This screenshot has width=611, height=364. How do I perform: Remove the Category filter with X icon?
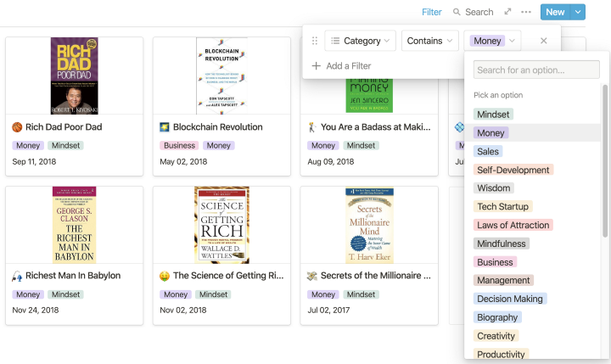[544, 41]
